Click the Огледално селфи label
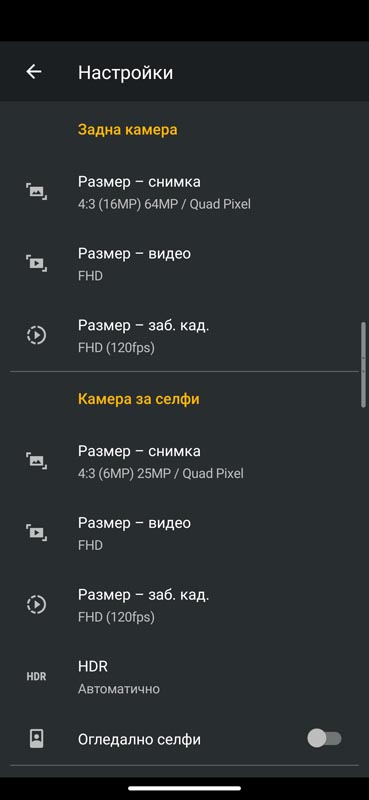The width and height of the screenshot is (369, 800). pos(139,739)
